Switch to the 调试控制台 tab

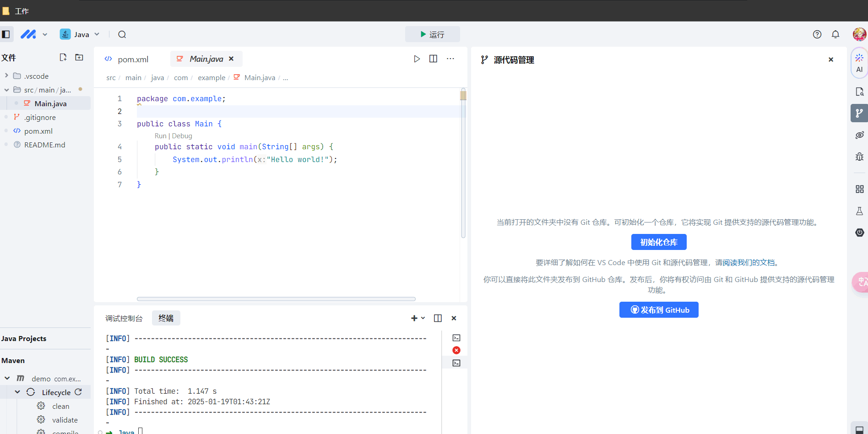tap(124, 318)
